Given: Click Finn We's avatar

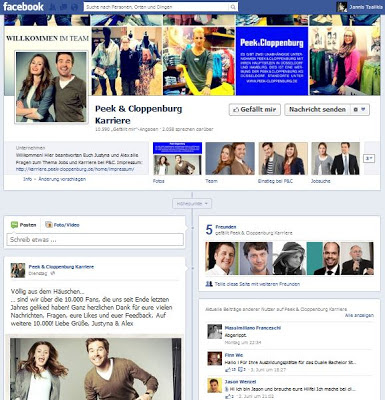Looking at the screenshot, I should pos(215,359).
